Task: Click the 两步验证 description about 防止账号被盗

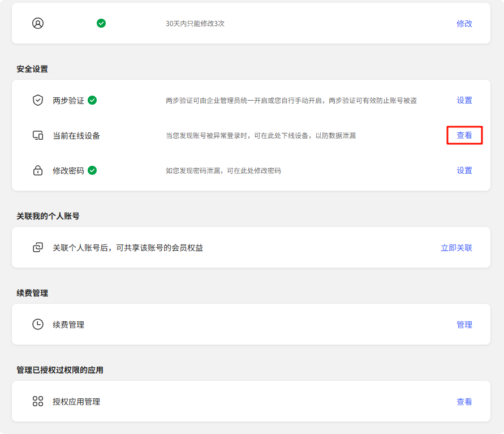Action: tap(291, 101)
